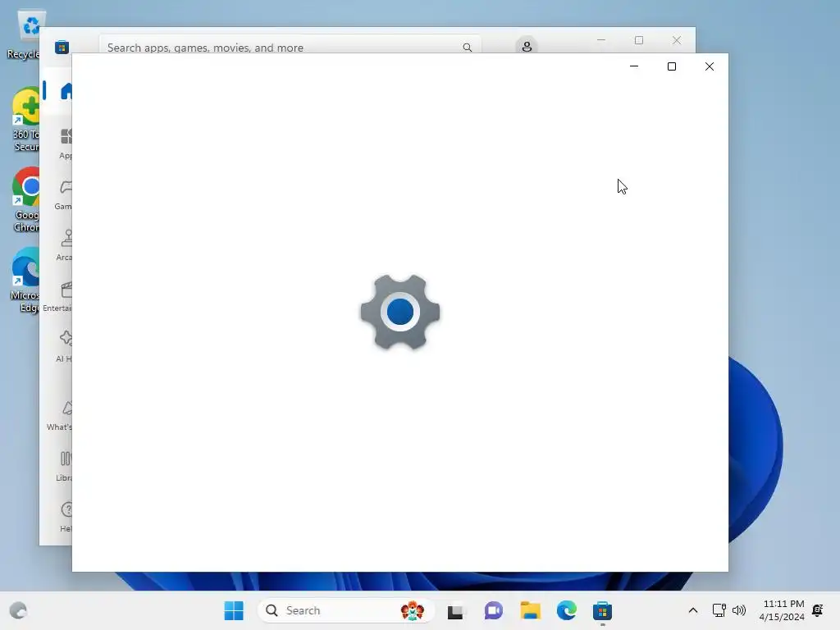Minimize the Microsoft Store window
The width and height of the screenshot is (840, 630).
point(601,40)
